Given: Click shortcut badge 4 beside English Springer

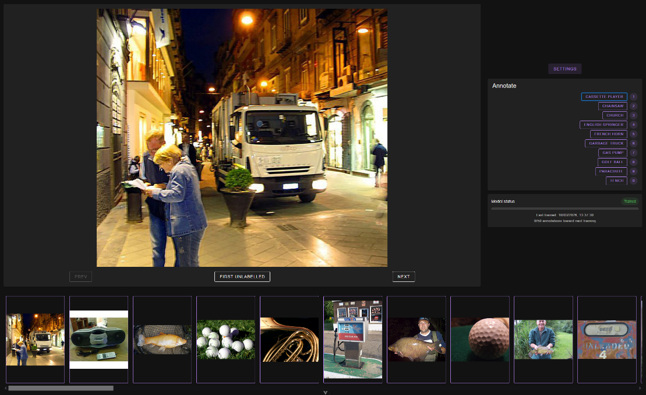Looking at the screenshot, I should coord(634,124).
